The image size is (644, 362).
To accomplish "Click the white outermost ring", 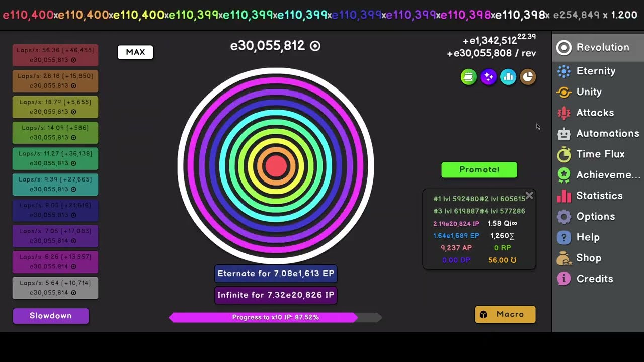I will pos(276,71).
